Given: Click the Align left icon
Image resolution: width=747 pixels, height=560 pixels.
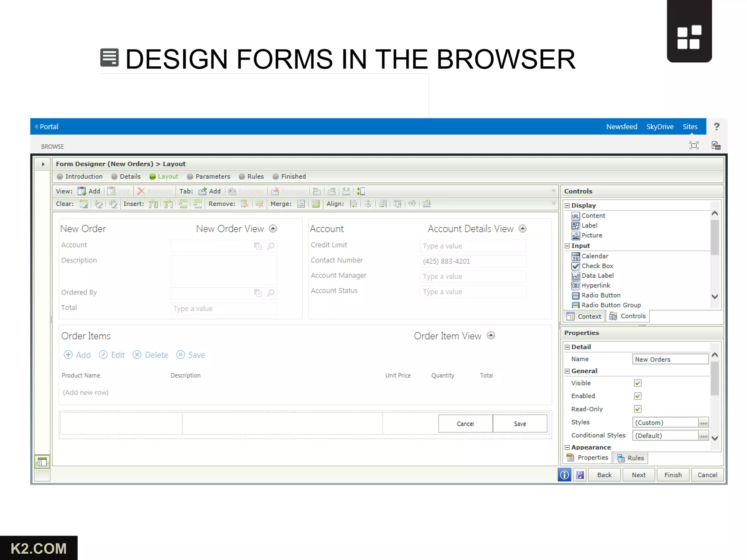Looking at the screenshot, I should [x=353, y=204].
